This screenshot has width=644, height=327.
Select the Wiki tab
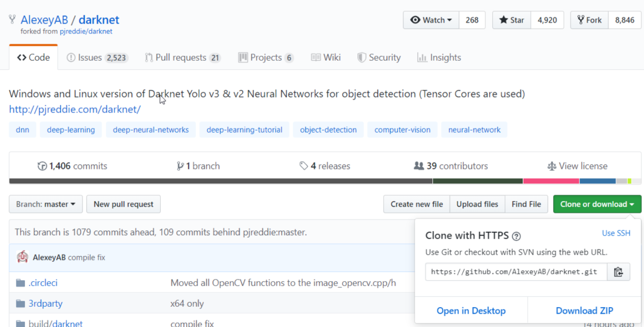326,58
